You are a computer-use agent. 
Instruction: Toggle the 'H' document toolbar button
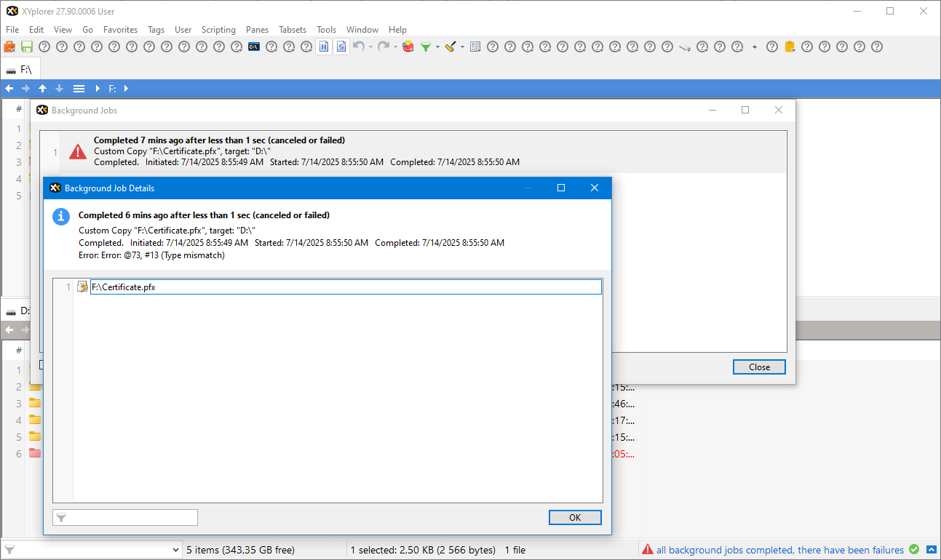(x=324, y=47)
